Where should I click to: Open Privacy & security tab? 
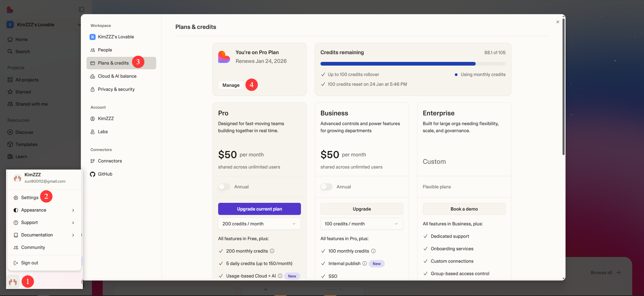pos(121,89)
